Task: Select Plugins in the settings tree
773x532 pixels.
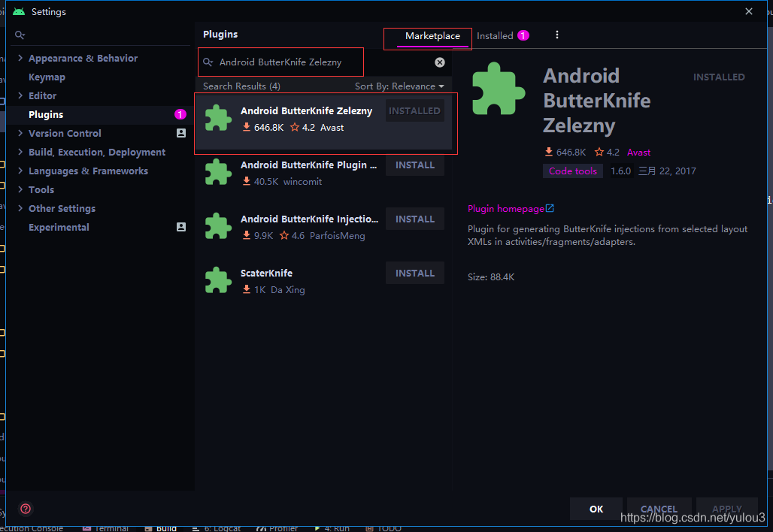Action: pyautogui.click(x=46, y=115)
